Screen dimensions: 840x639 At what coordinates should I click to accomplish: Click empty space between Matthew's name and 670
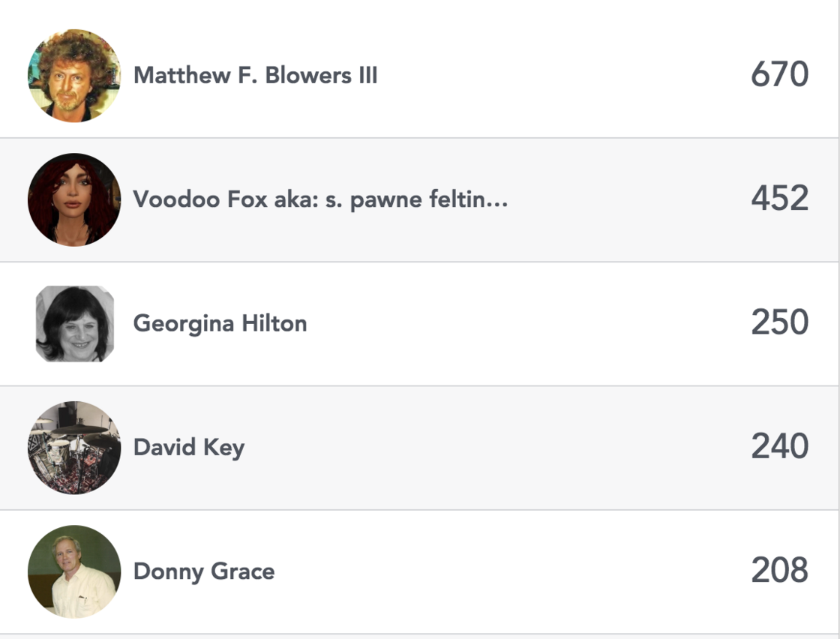(x=562, y=76)
